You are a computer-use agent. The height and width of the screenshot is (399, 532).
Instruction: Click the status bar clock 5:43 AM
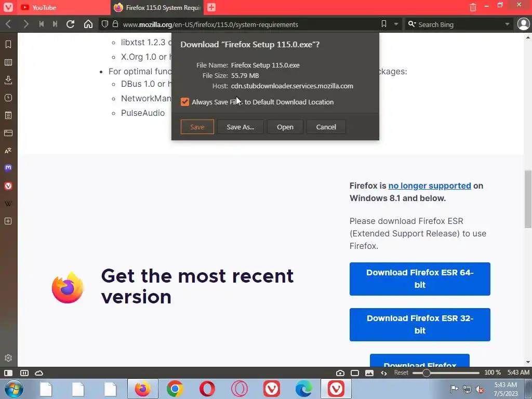[518, 373]
